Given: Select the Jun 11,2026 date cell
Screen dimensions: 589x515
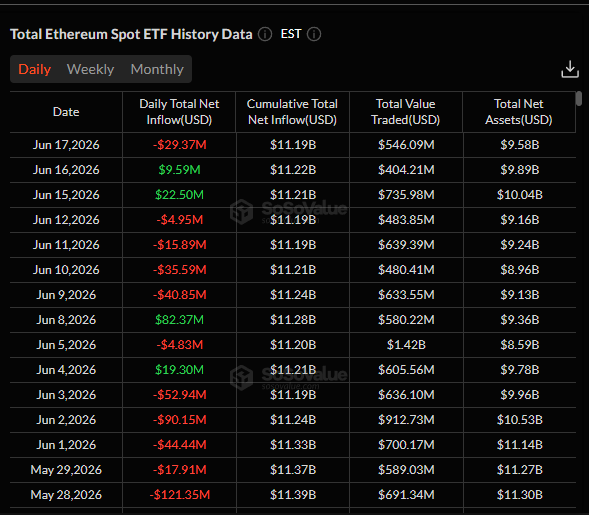Looking at the screenshot, I should click(66, 245).
